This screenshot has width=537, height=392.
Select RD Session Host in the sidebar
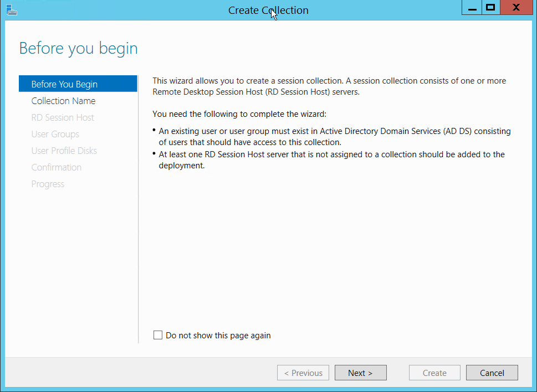click(x=63, y=117)
